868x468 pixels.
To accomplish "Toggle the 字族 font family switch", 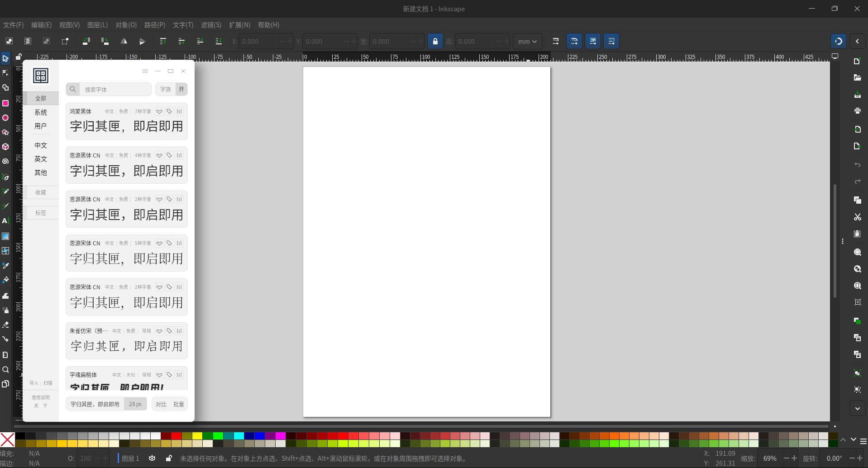I will [x=181, y=89].
